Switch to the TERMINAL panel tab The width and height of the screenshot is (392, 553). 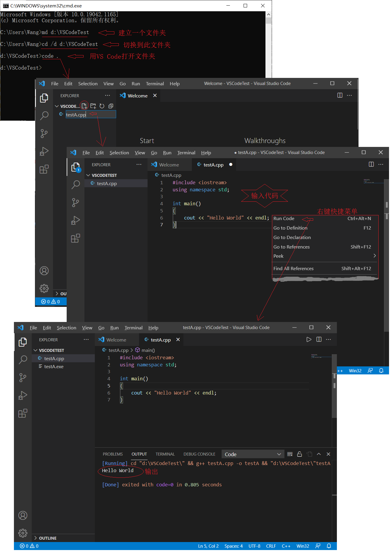coord(165,454)
